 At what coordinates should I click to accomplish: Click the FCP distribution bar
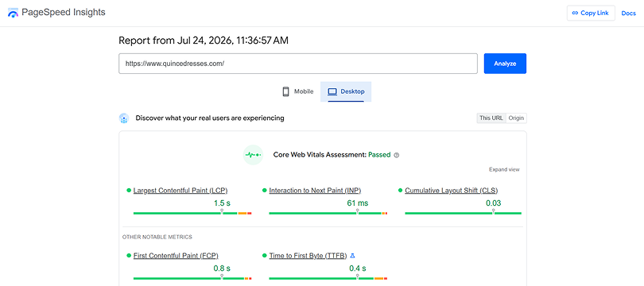coord(192,279)
